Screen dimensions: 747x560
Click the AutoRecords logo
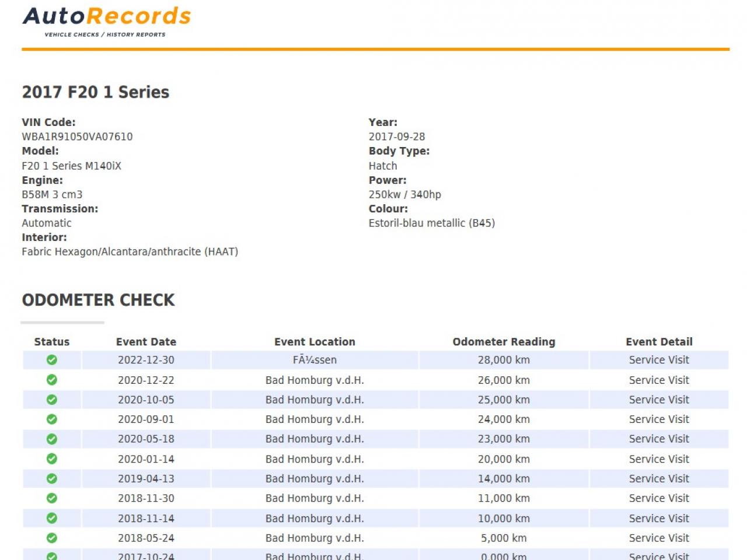107,21
